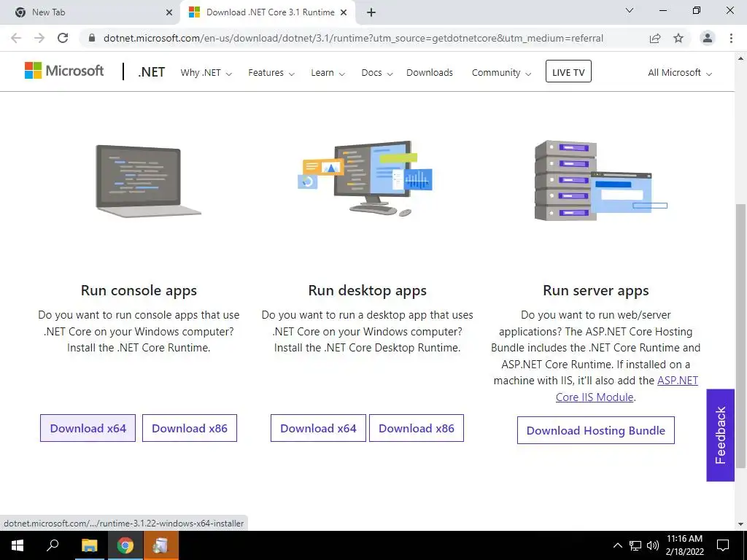
Task: Click the Chrome taskbar icon
Action: [125, 545]
